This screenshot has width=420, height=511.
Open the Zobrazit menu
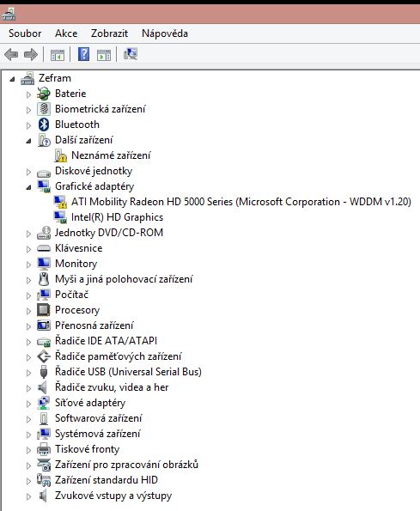109,33
